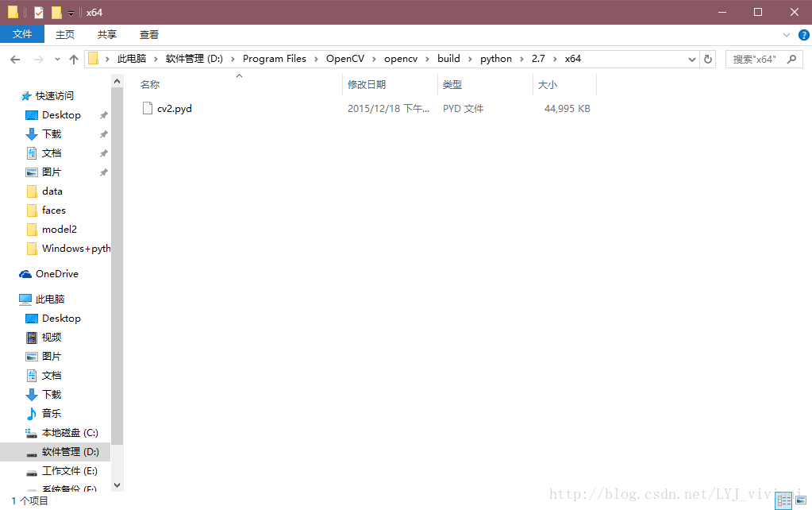
Task: Click the cv2.pyd file icon
Action: click(148, 108)
